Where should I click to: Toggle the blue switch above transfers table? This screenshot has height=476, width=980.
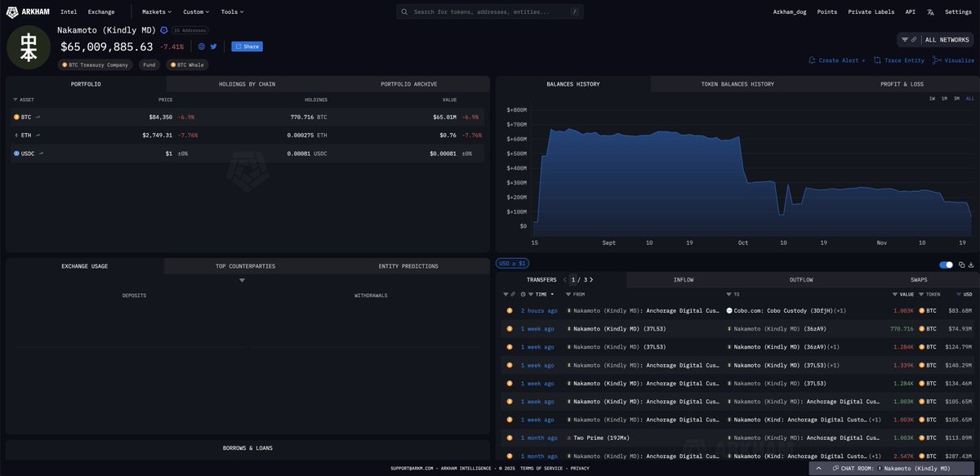click(x=947, y=265)
